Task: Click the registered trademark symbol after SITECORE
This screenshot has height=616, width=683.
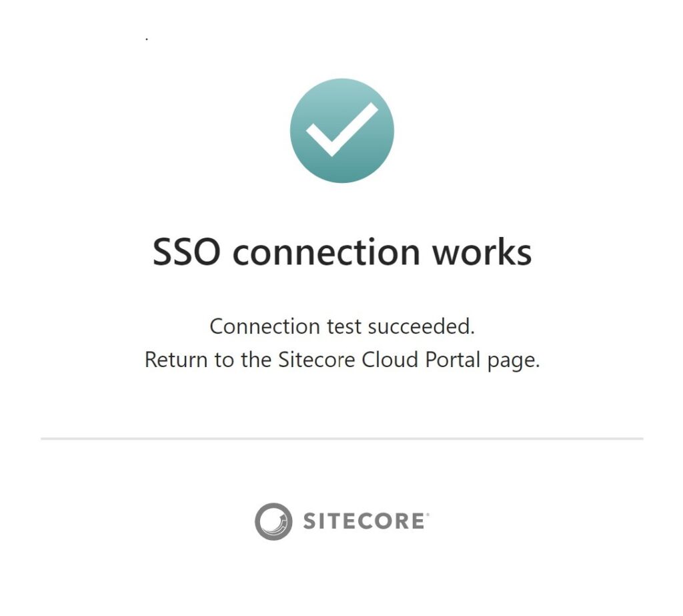Action: pyautogui.click(x=428, y=515)
